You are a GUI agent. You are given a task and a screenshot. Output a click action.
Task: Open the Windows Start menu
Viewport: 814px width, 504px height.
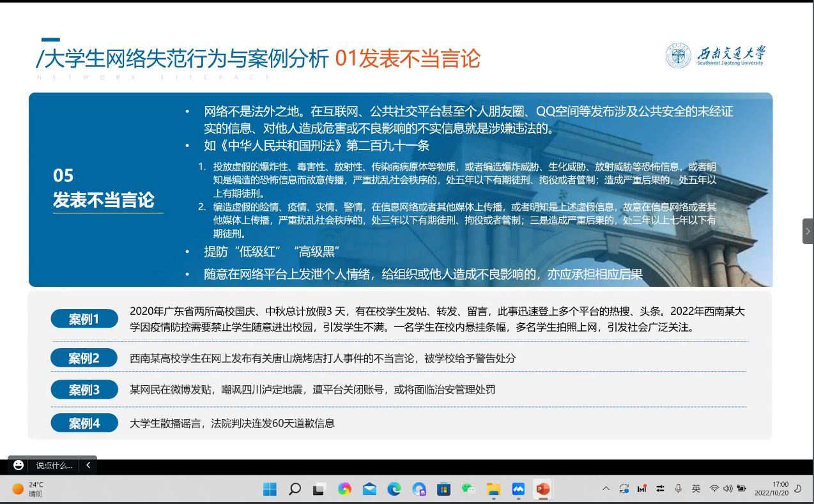point(270,489)
